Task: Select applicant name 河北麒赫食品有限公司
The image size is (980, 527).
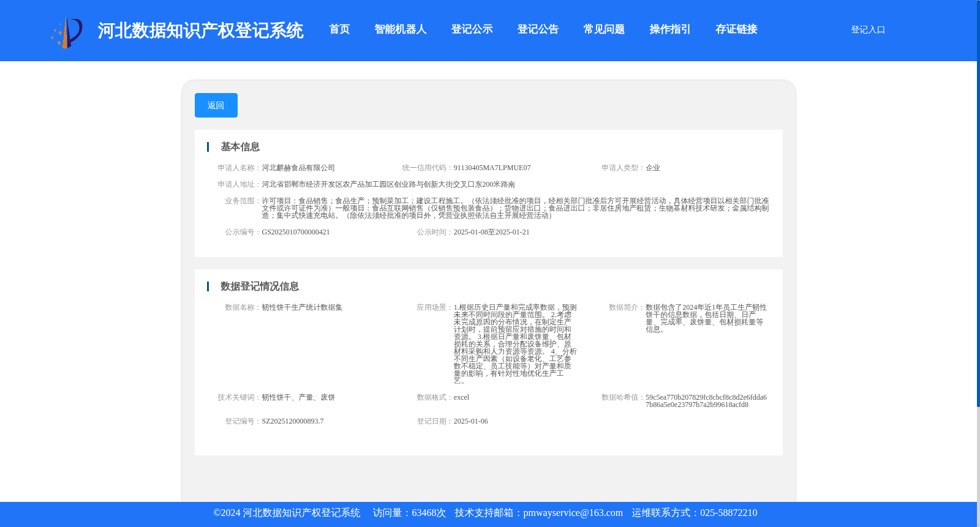Action: [298, 168]
